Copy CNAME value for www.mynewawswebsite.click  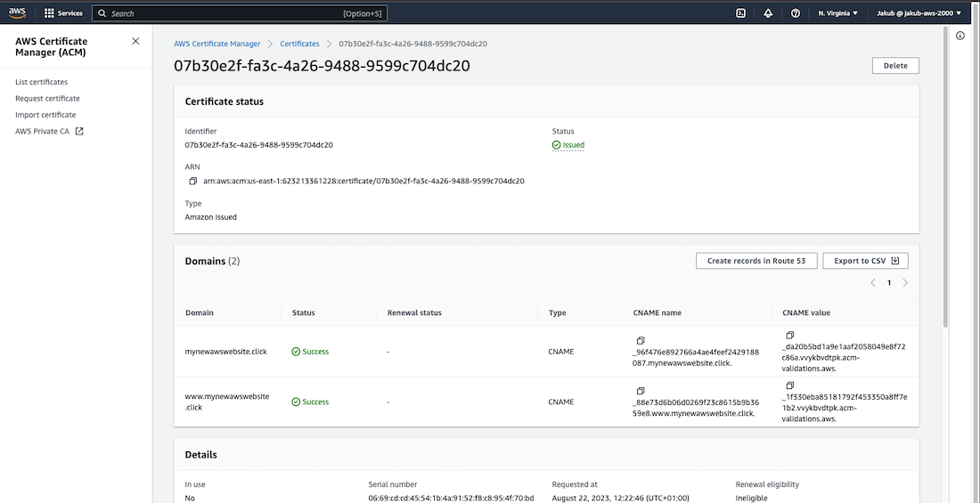[x=789, y=385]
